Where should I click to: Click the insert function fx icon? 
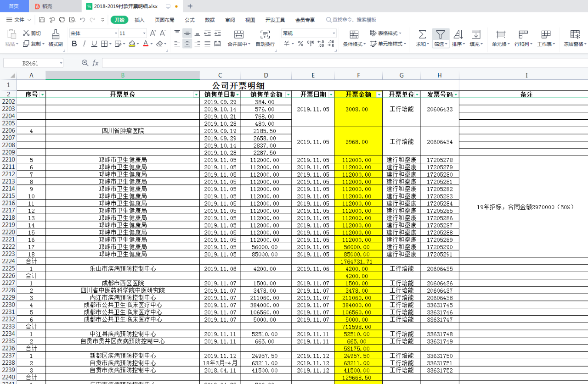(96, 63)
